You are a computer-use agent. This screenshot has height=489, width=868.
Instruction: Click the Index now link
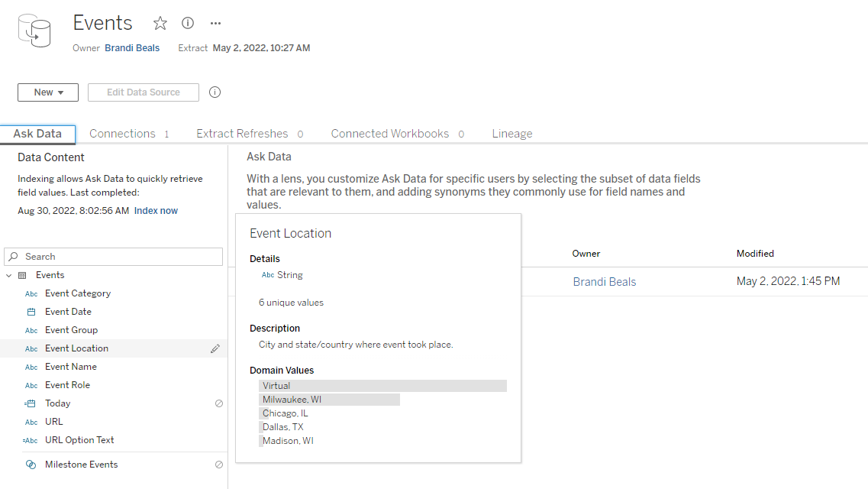pos(156,211)
